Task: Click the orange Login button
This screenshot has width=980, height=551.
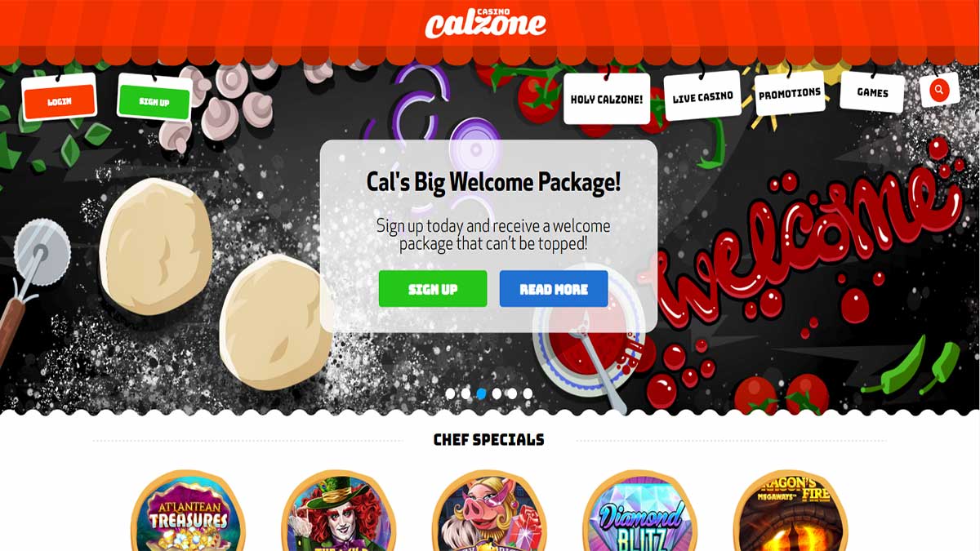Action: (60, 101)
